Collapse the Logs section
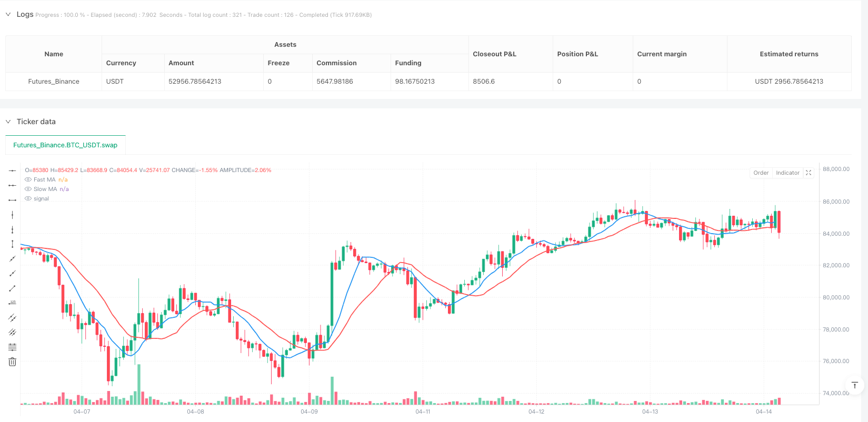868x422 pixels. click(8, 14)
